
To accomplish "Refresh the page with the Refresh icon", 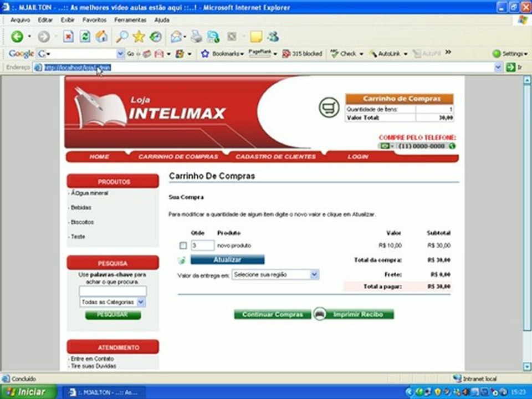I will 85,37.
